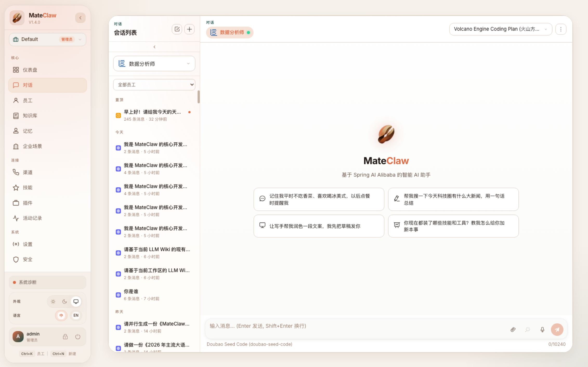Open 记忆 section
The width and height of the screenshot is (588, 367).
48,131
